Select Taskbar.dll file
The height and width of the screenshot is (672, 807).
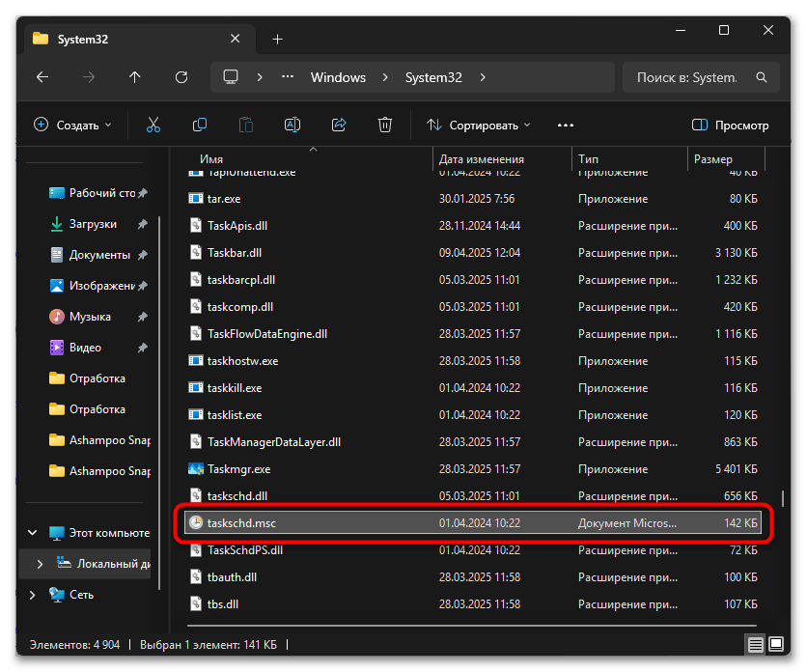473,253
